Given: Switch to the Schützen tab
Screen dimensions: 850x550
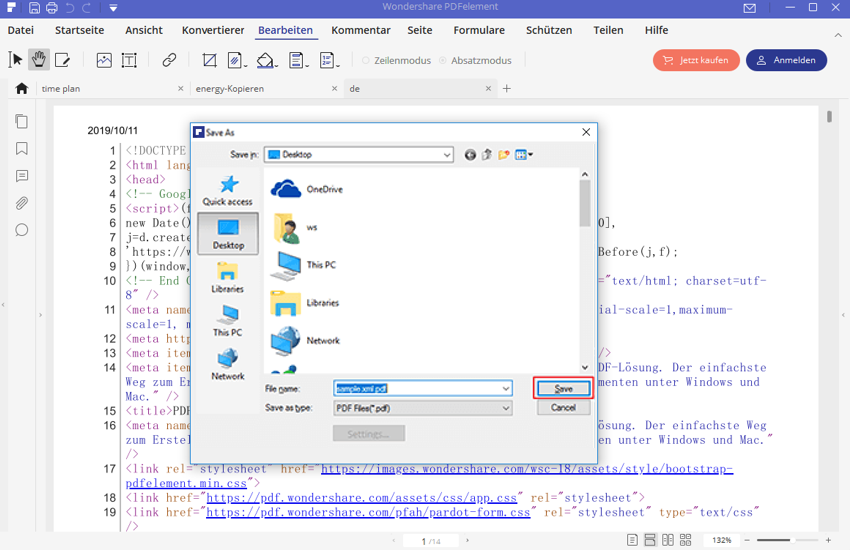Looking at the screenshot, I should coord(549,30).
